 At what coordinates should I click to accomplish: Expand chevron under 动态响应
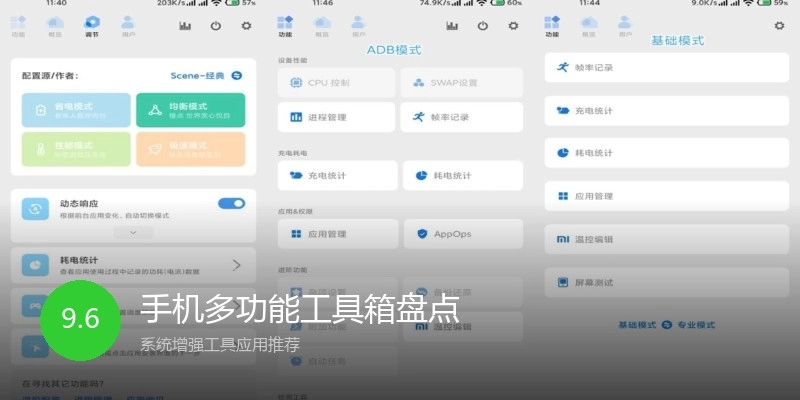tap(133, 233)
